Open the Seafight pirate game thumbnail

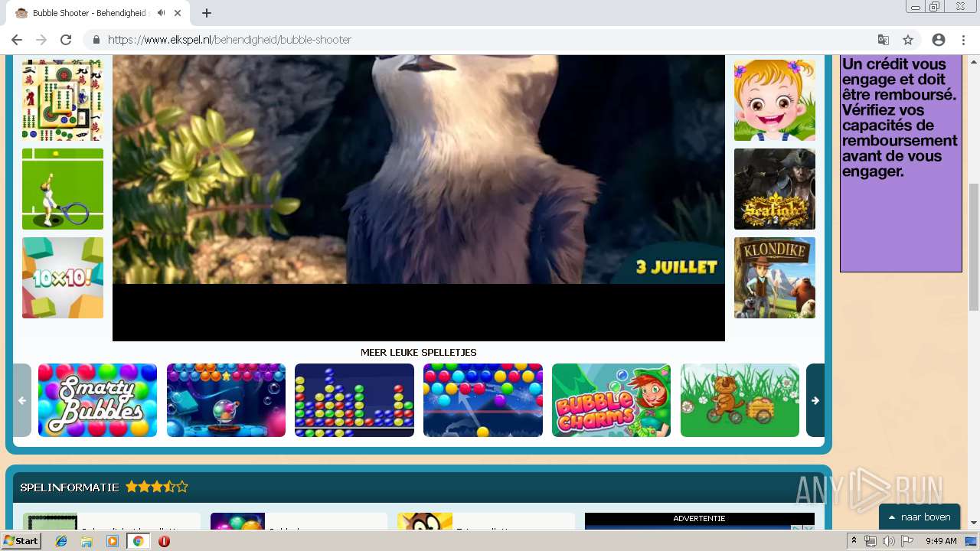[775, 189]
